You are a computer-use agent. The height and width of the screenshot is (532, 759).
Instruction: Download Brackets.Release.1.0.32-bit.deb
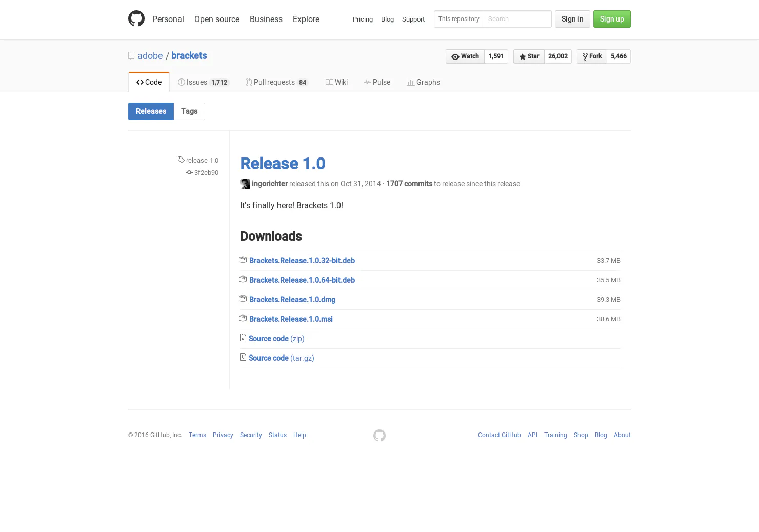[302, 261]
